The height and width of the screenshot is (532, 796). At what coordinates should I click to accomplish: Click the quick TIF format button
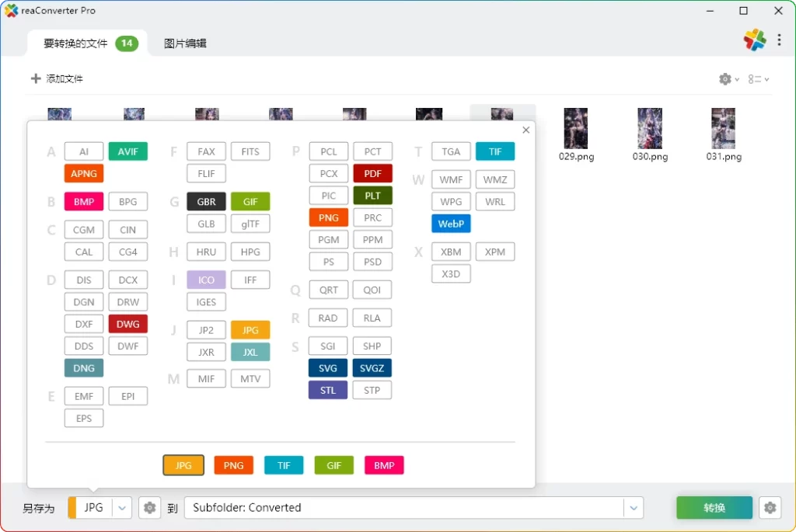[x=284, y=465]
